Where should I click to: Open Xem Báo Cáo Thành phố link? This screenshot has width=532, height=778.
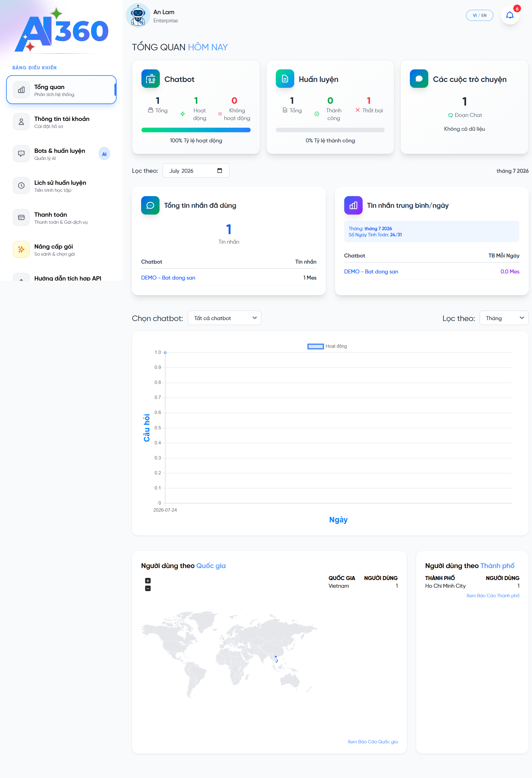(x=493, y=596)
